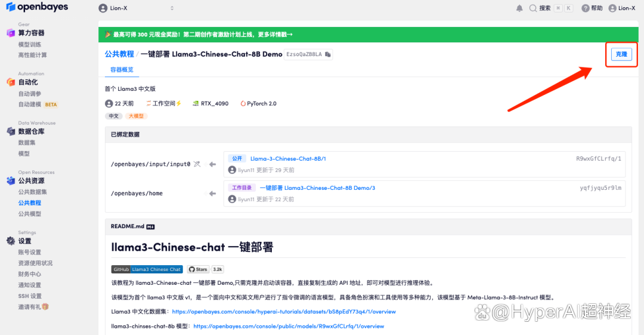Open 财务中心 in the sidebar
The width and height of the screenshot is (644, 335).
point(30,274)
